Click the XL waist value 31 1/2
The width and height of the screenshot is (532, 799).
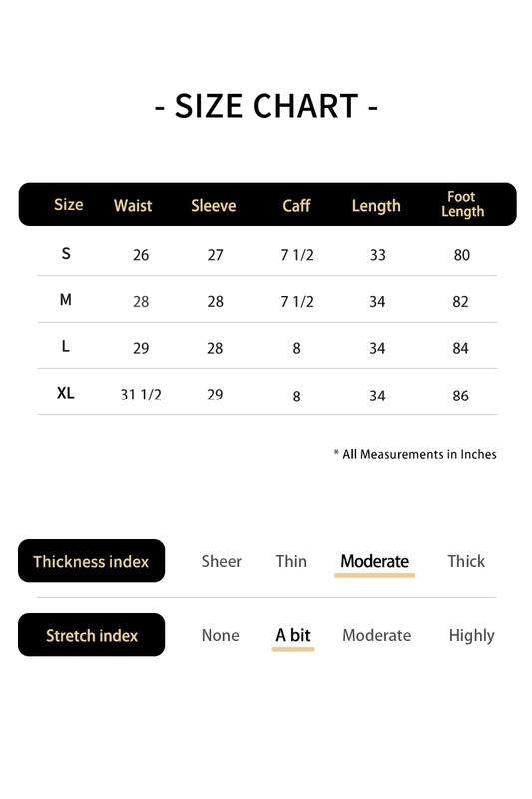click(x=141, y=395)
